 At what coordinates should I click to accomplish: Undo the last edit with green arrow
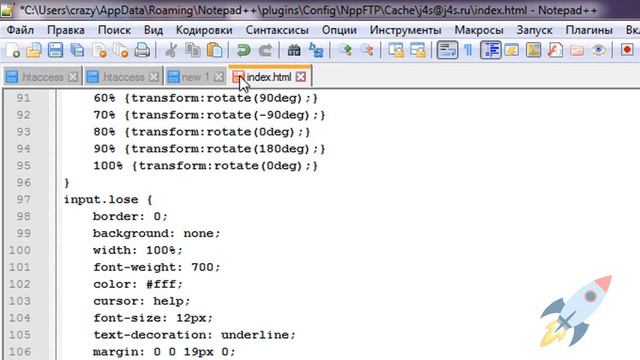tap(243, 50)
